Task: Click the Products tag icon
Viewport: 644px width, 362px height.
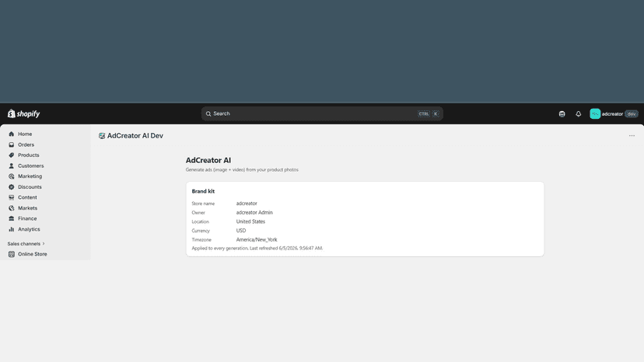Action: tap(12, 155)
